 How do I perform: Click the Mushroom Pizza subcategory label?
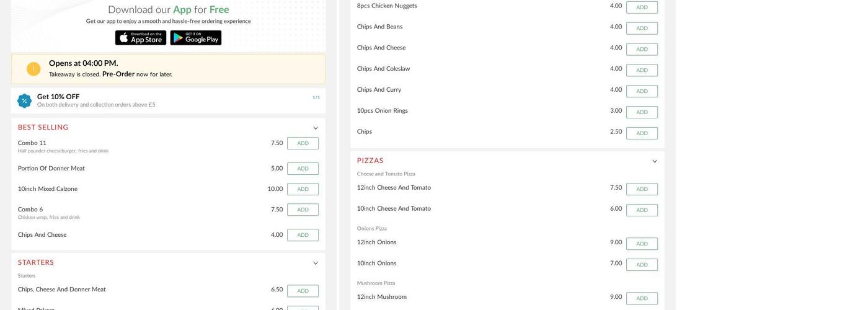click(376, 283)
